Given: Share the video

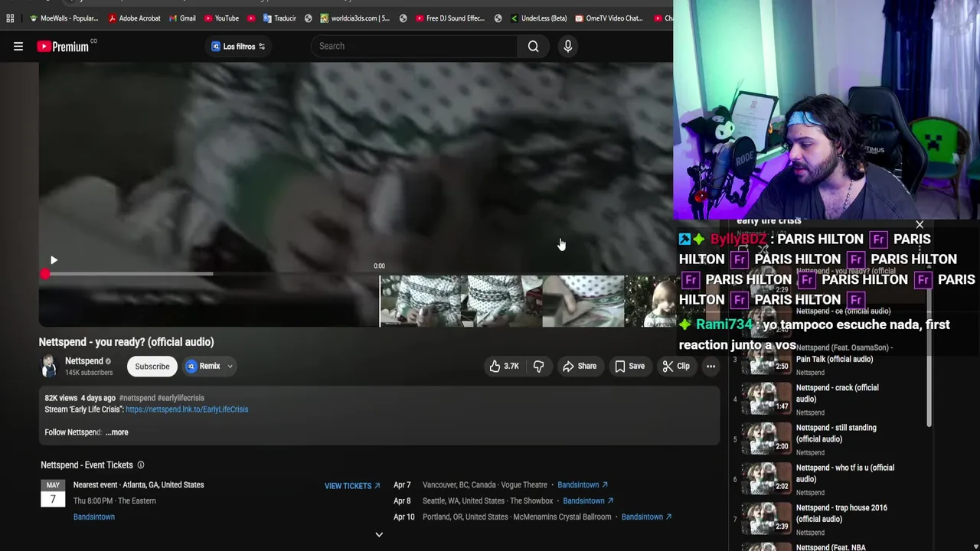Looking at the screenshot, I should click(580, 366).
